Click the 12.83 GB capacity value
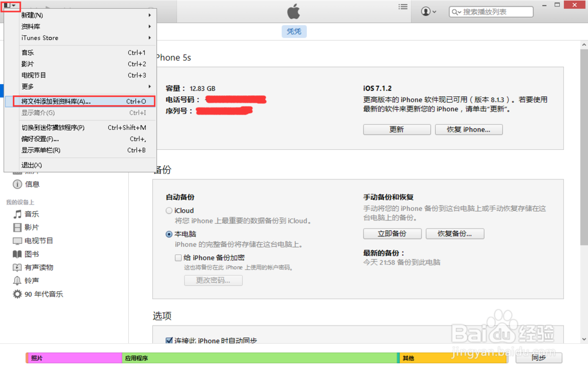The width and height of the screenshot is (588, 372). pyautogui.click(x=202, y=89)
